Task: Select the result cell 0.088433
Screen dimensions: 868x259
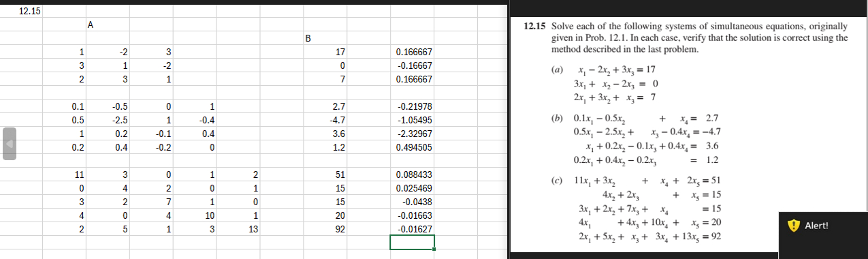Action: (x=413, y=174)
